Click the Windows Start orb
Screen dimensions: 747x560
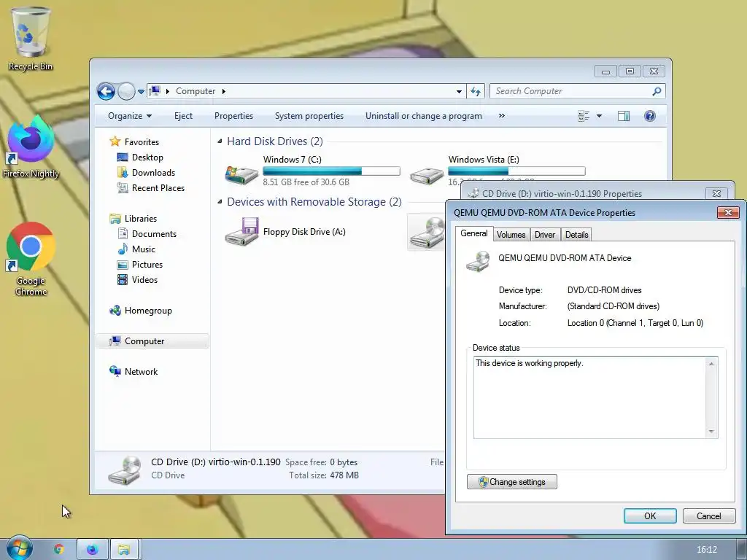coord(19,548)
